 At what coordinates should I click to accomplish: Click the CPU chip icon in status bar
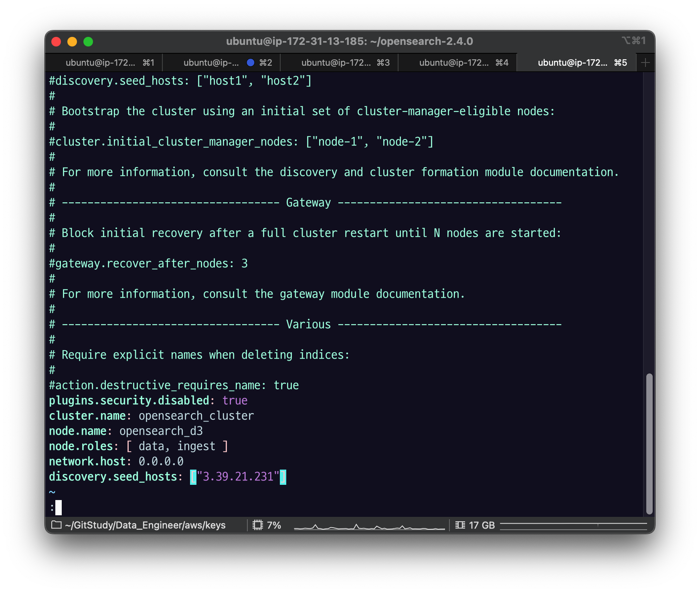(x=258, y=525)
